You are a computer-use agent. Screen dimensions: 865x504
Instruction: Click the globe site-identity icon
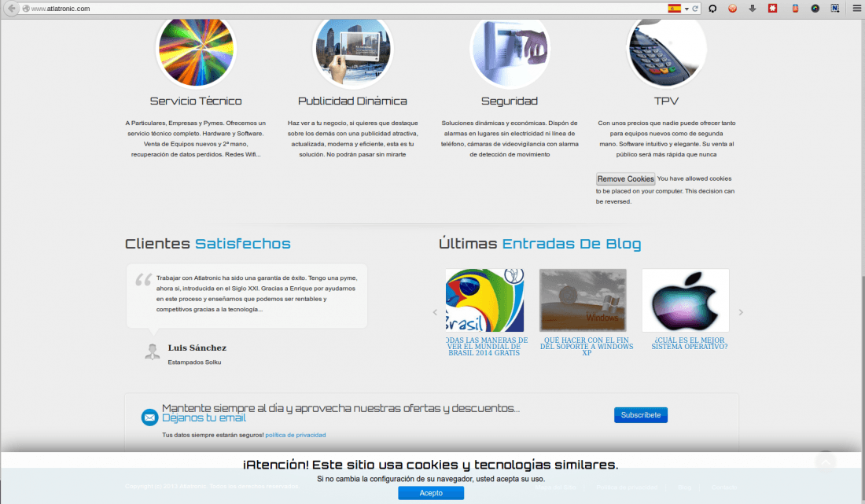(x=26, y=9)
